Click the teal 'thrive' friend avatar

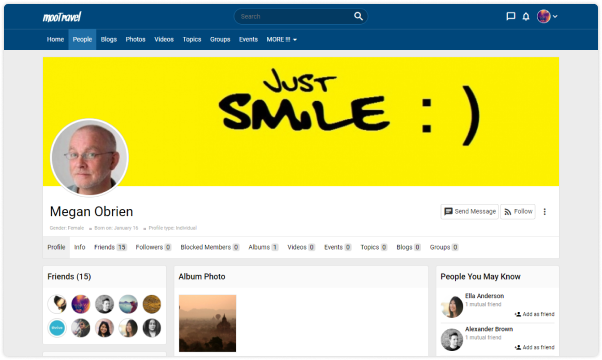coord(57,328)
